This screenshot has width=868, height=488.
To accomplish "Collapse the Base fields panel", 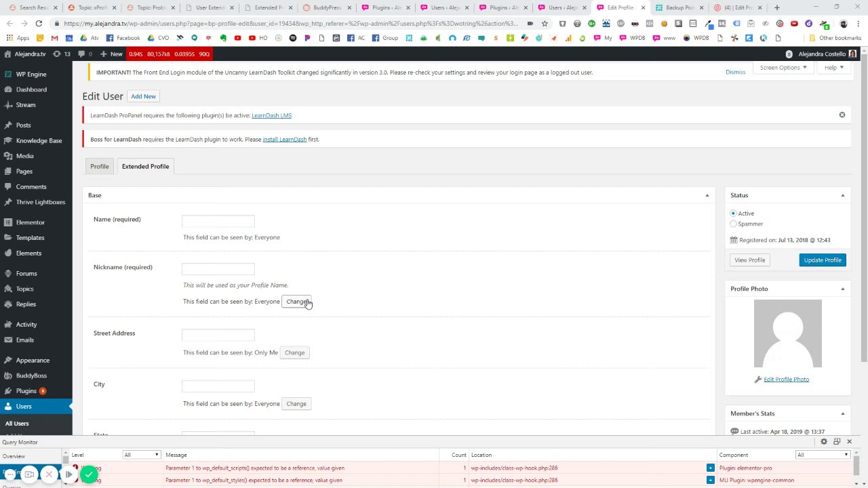I will [x=707, y=195].
